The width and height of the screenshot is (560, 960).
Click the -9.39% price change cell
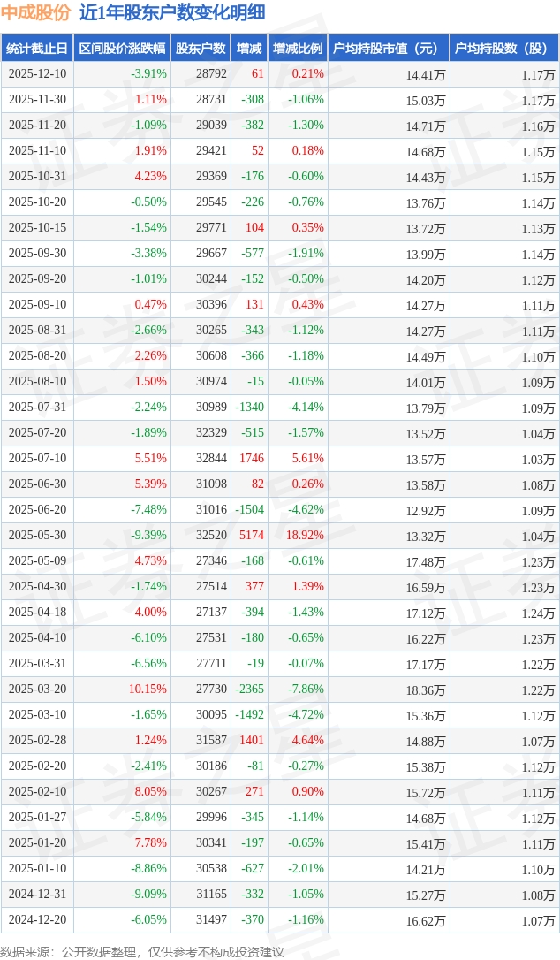(148, 536)
